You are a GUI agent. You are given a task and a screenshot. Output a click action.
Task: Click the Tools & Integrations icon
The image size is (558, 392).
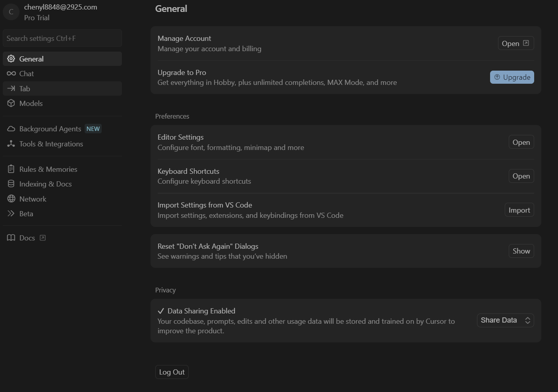pos(11,144)
